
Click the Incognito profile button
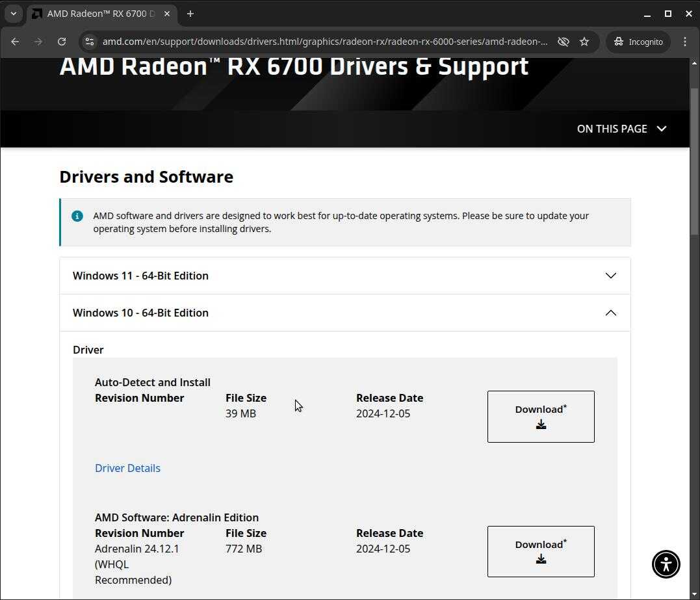tap(638, 42)
